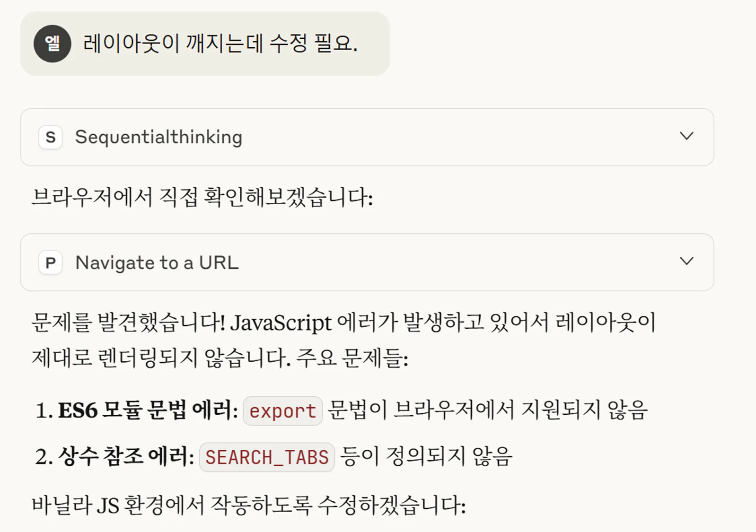Image resolution: width=756 pixels, height=532 pixels.
Task: Click the text "등이 정의되지 않음"
Action: coord(426,456)
